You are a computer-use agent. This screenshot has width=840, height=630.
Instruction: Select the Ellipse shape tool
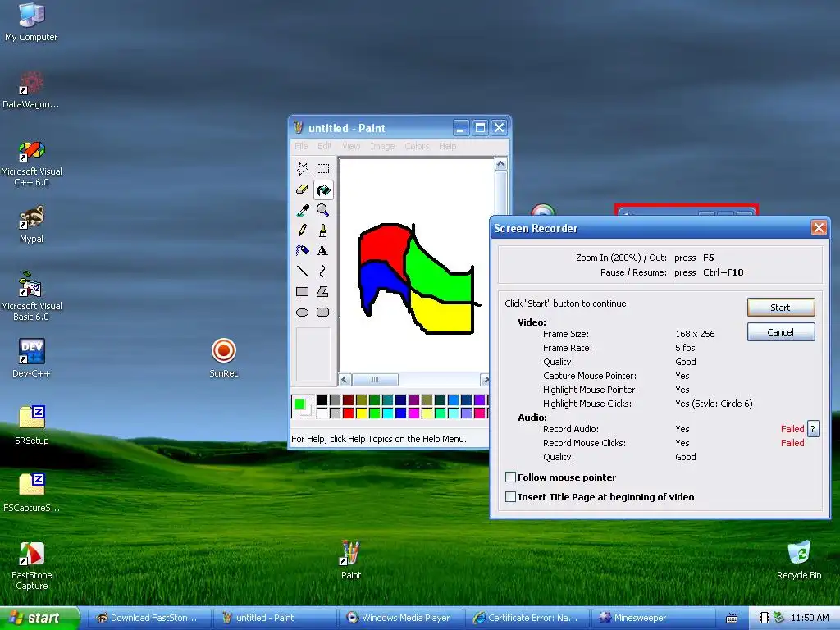pyautogui.click(x=302, y=313)
